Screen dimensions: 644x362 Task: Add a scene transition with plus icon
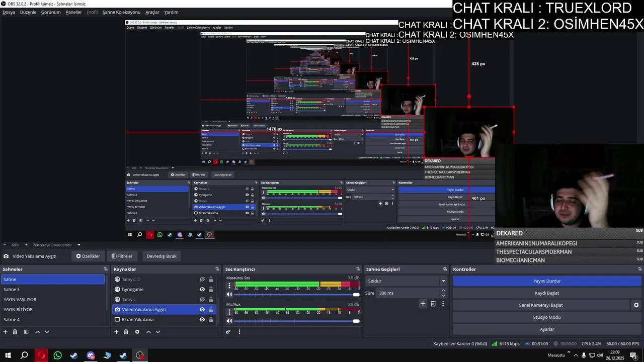coord(423,304)
